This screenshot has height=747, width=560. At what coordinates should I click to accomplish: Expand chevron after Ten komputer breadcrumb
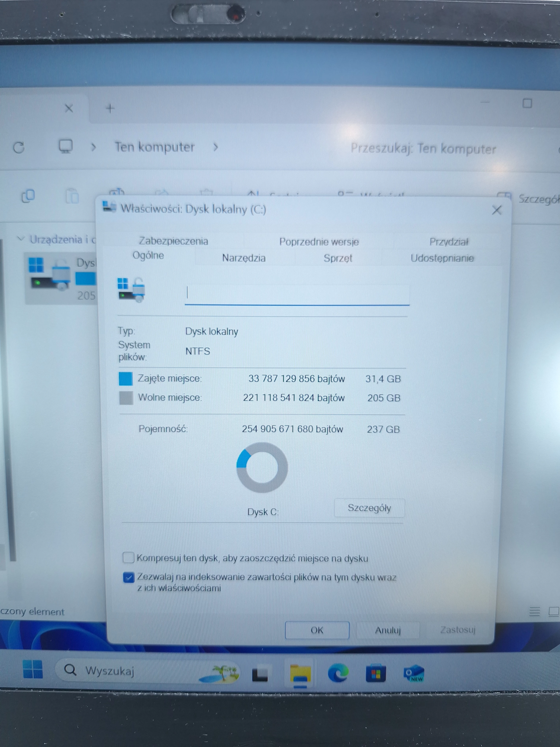click(215, 147)
